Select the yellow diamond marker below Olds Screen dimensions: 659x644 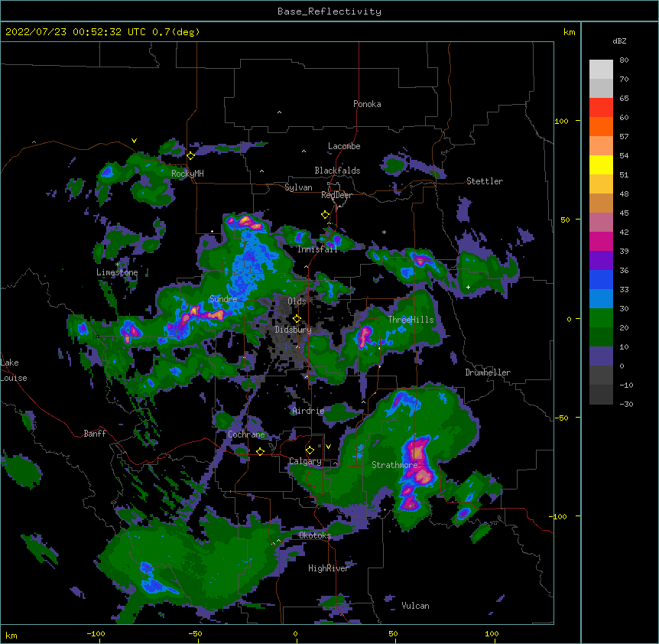click(x=297, y=318)
